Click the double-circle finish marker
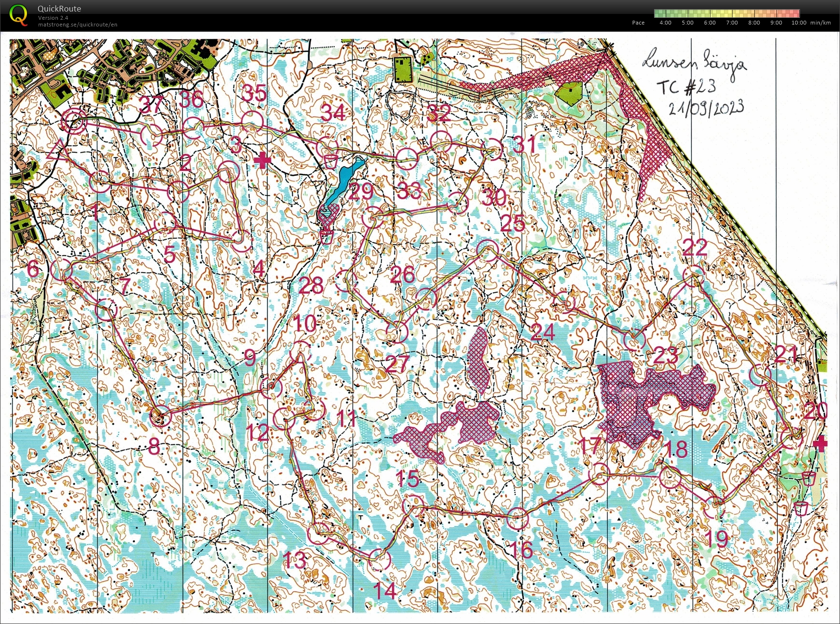Image resolution: width=840 pixels, height=624 pixels. [x=73, y=122]
